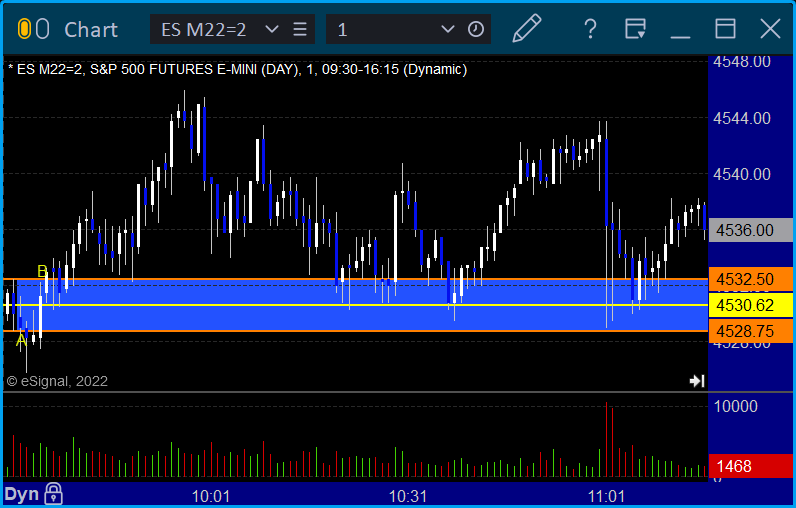
Task: Click the orange 4532.50 price label
Action: coord(750,279)
